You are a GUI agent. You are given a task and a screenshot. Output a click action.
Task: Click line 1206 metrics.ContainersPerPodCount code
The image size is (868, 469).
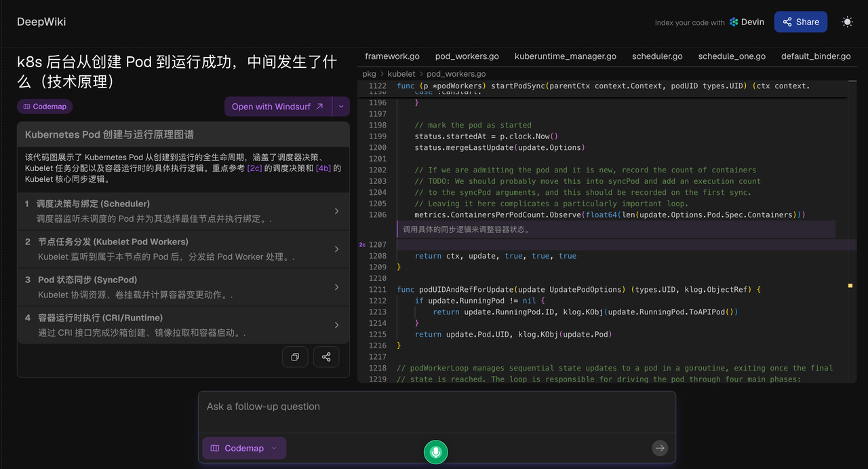pyautogui.click(x=610, y=214)
